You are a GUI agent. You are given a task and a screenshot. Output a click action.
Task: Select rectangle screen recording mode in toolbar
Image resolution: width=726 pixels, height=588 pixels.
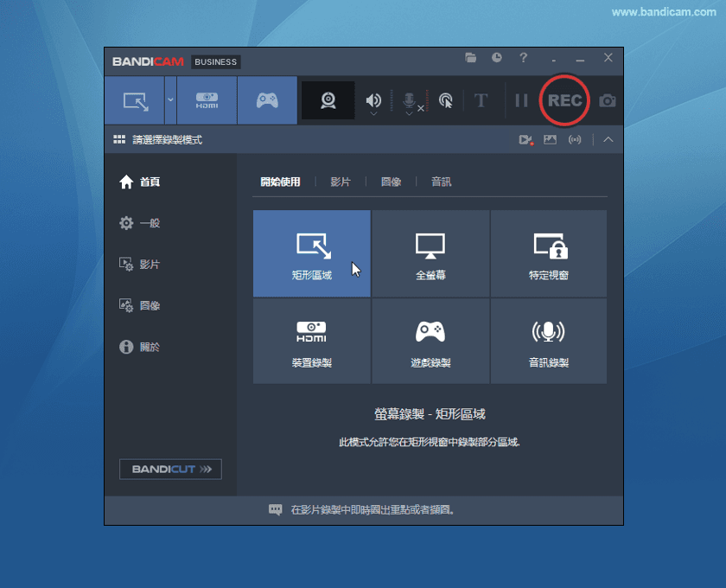coord(135,100)
